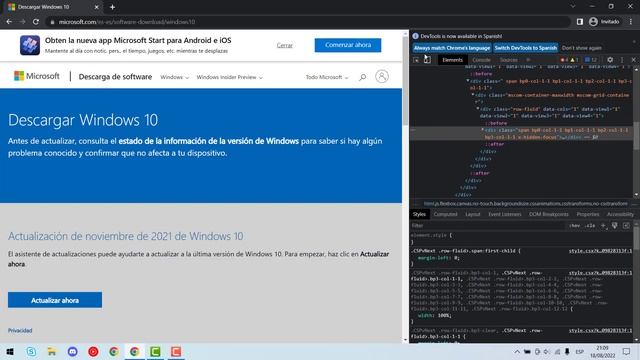
Task: Reload the page
Action: click(36, 22)
